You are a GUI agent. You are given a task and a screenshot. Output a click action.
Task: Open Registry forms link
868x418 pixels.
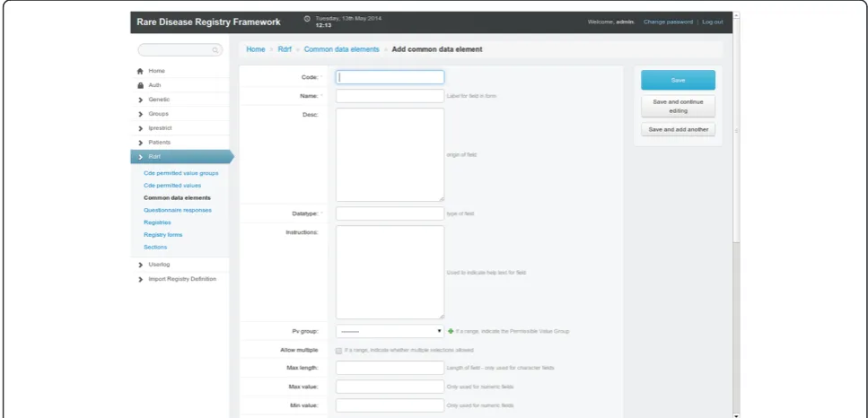(162, 235)
